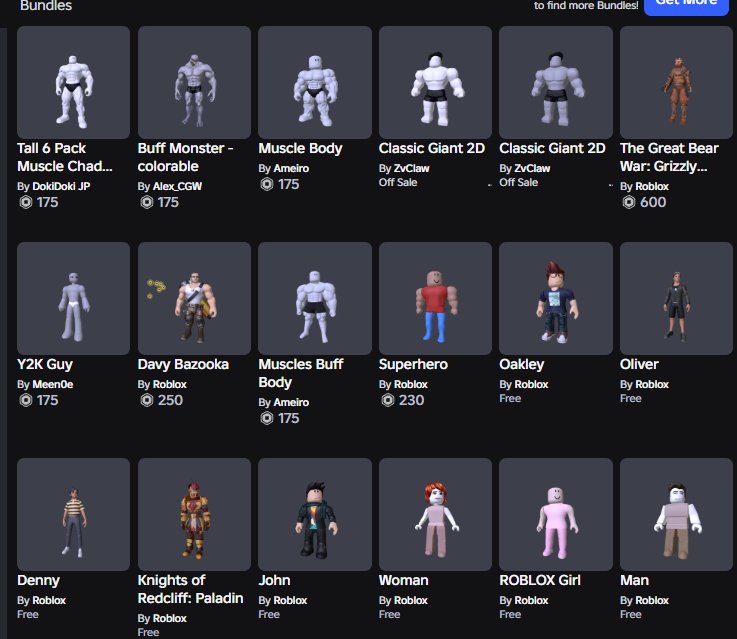Click the Robux icon under the DokiDoki JP creator name

pos(26,202)
